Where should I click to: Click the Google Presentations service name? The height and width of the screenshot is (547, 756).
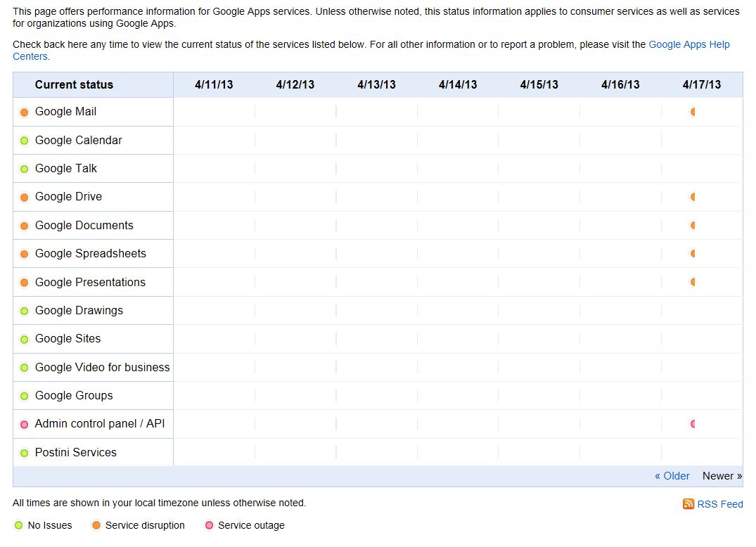[x=90, y=282]
